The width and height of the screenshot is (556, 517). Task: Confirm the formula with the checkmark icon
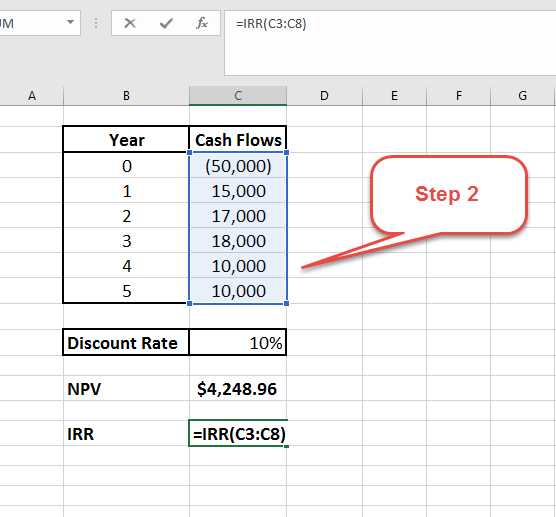tap(166, 23)
